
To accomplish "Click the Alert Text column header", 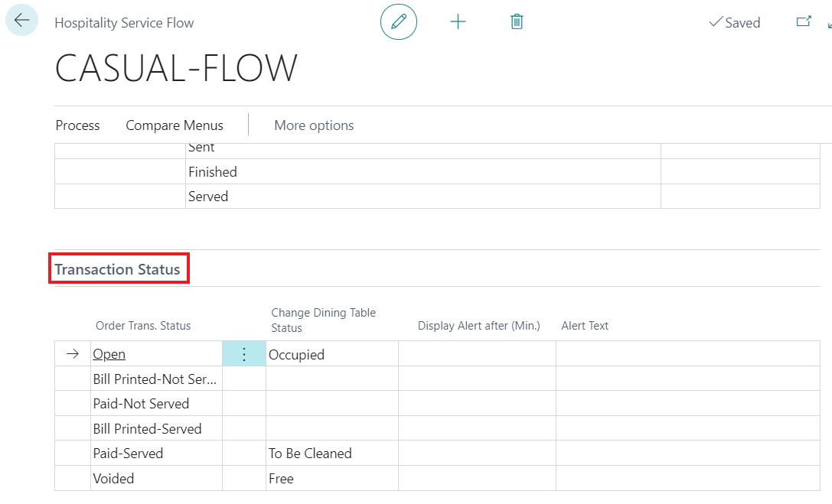I will [x=585, y=326].
